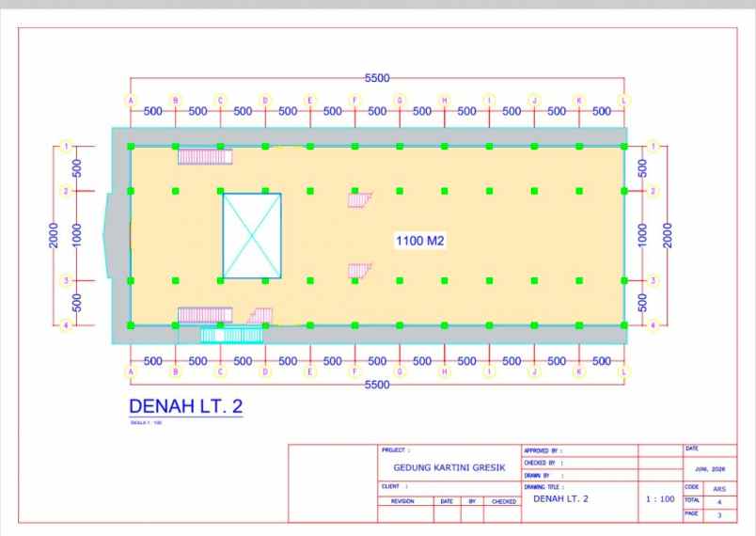Select the large "DENAH LT. 2" drawing heading
Screen dimensions: 756x536
[x=185, y=406]
